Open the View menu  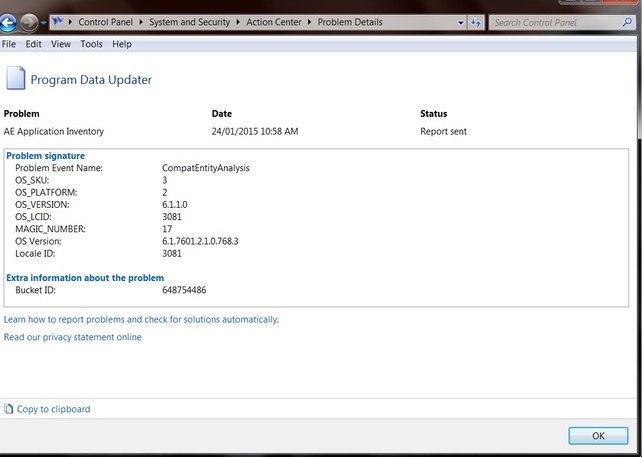61,44
